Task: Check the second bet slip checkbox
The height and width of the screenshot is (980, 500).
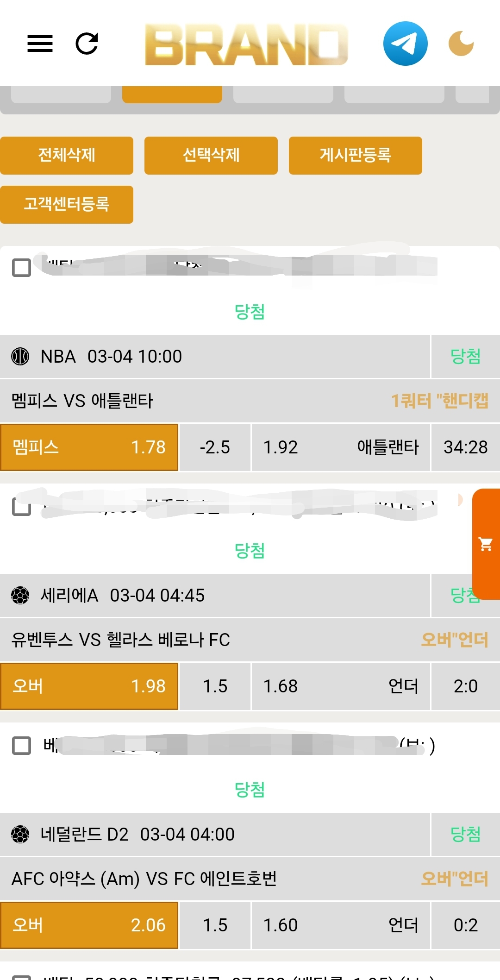Action: (x=21, y=507)
